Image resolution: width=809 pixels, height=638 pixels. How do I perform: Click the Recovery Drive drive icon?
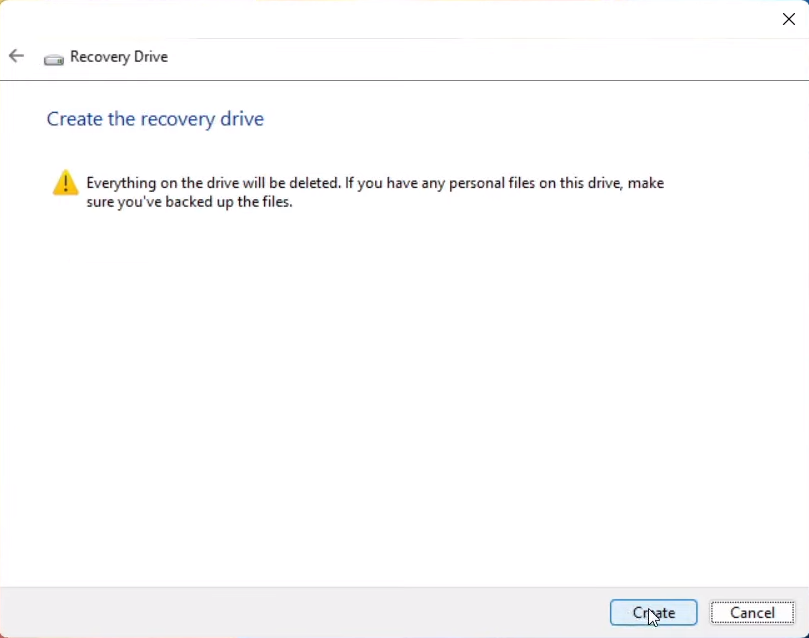click(x=54, y=60)
